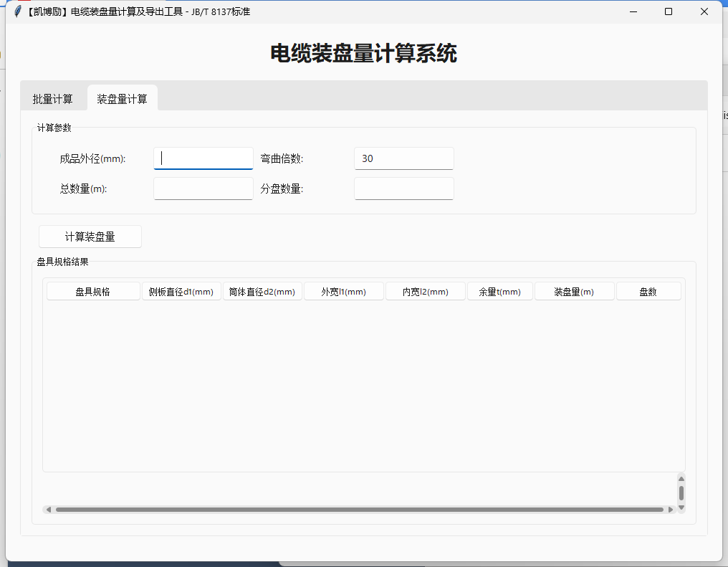The image size is (728, 567).
Task: Click the 计算装盘量 button
Action: click(90, 236)
